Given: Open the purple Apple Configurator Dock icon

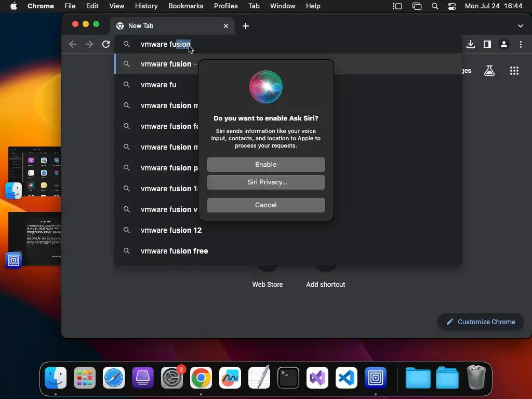Looking at the screenshot, I should point(142,378).
